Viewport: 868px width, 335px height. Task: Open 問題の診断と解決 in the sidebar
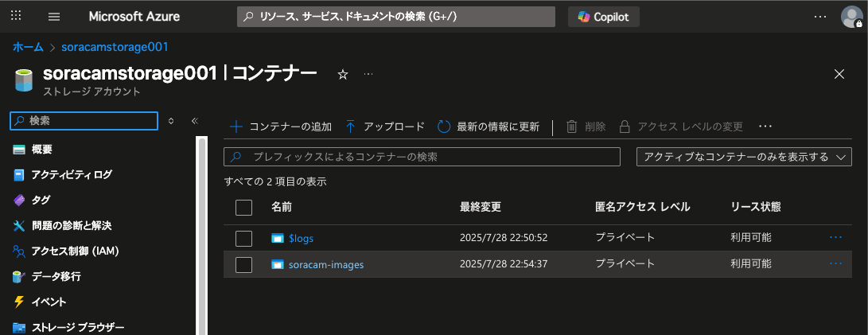[72, 226]
